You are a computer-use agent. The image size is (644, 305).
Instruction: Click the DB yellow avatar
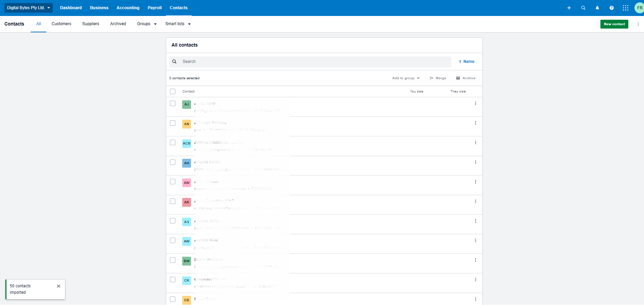point(187,300)
